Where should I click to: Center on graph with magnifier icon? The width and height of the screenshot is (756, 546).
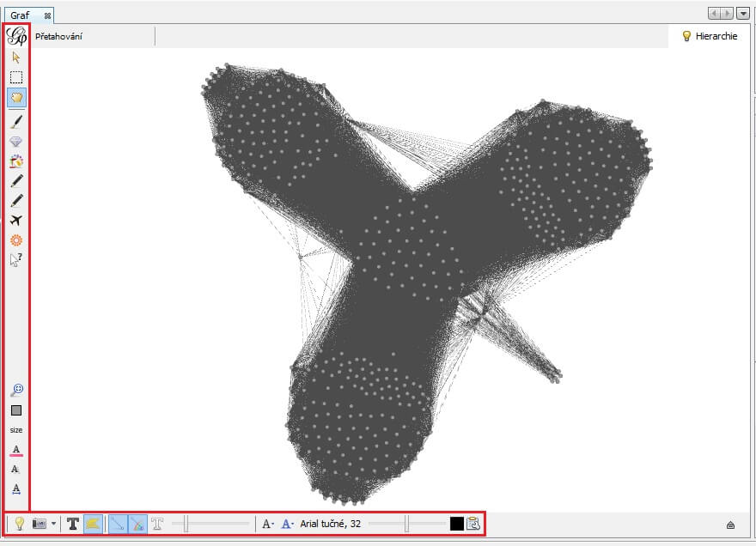pyautogui.click(x=16, y=390)
